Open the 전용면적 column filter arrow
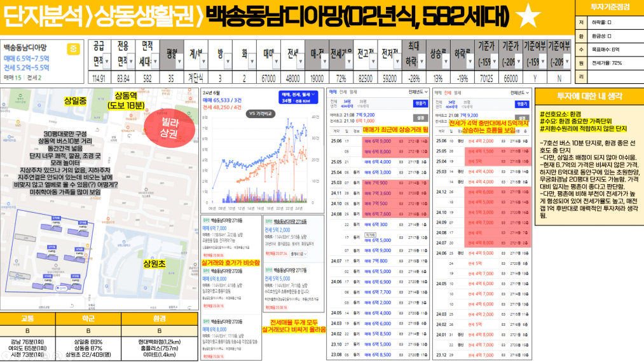 coord(131,62)
